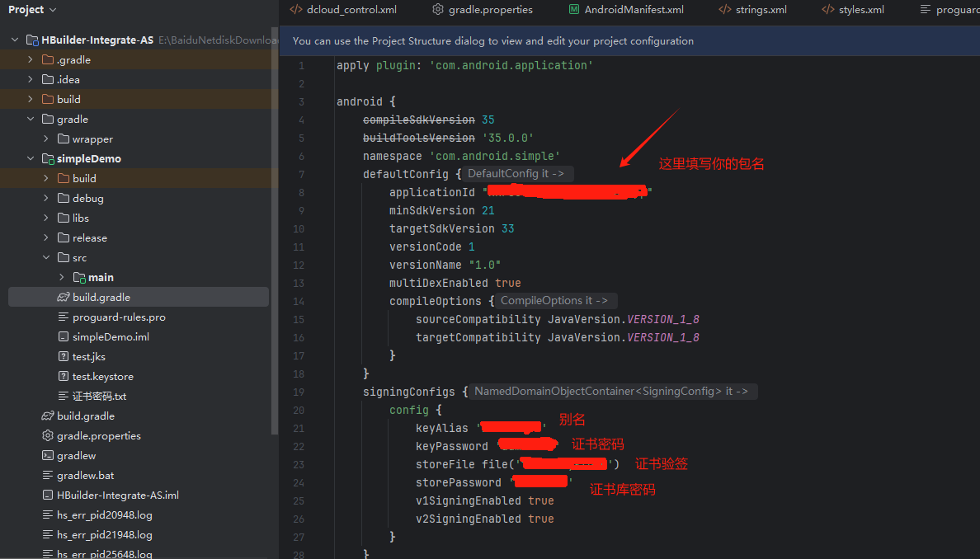Screen dimensions: 980x559
Task: Click the selected build.gradle Gradle icon
Action: [x=64, y=298]
